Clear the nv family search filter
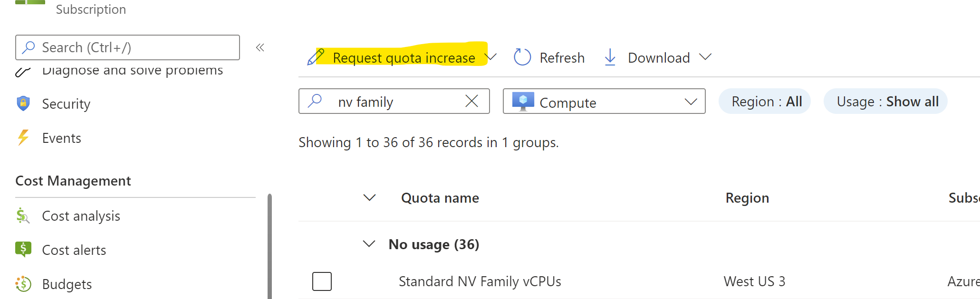This screenshot has width=980, height=299. [471, 101]
